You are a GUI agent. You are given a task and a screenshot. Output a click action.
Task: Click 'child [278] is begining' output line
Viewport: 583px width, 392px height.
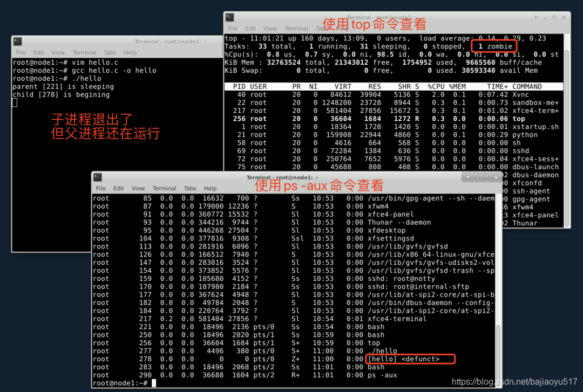coord(61,95)
